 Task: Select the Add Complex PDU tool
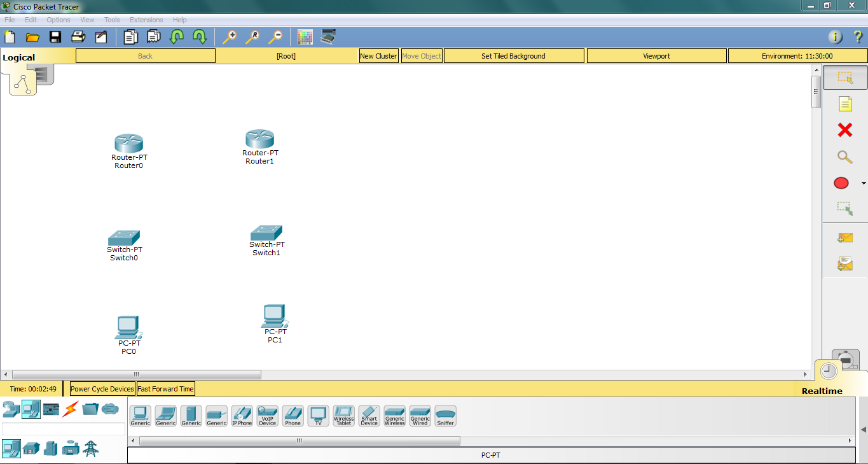(844, 263)
